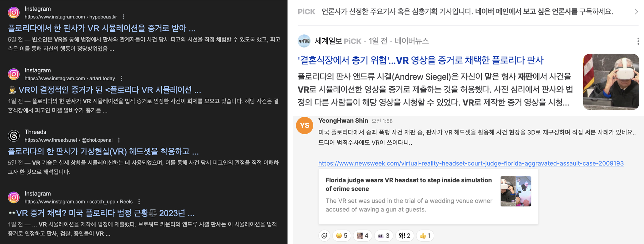Add a new emoji reaction
Screen dimensions: 644x244
click(x=324, y=235)
